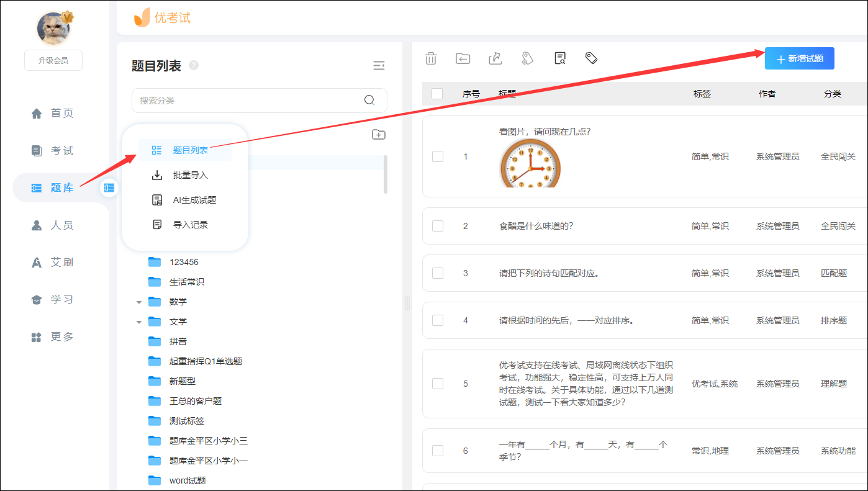Image resolution: width=868 pixels, height=491 pixels.
Task: Click the export/share questions icon
Action: point(495,58)
